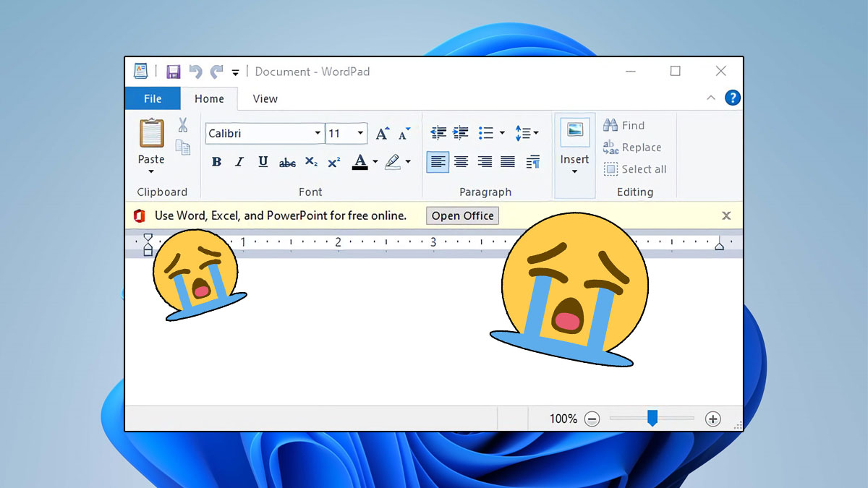Click the superscript icon
The width and height of the screenshot is (868, 488).
click(333, 161)
